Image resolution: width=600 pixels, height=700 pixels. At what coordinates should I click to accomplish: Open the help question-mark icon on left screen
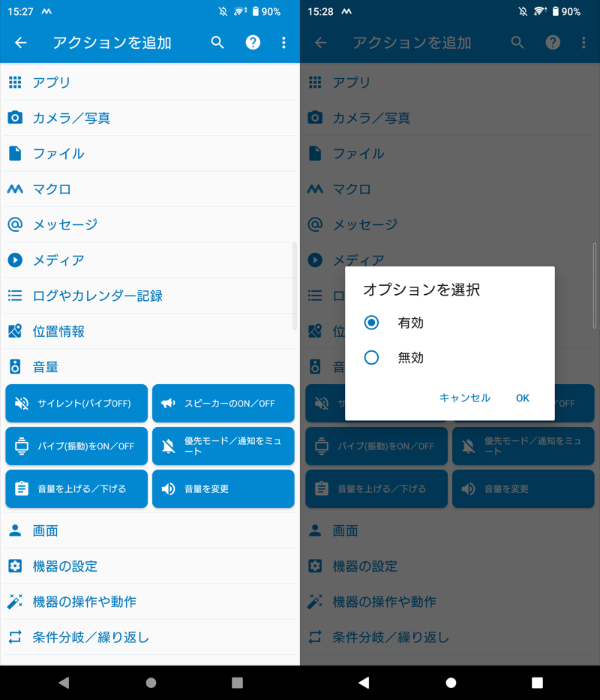click(x=253, y=43)
